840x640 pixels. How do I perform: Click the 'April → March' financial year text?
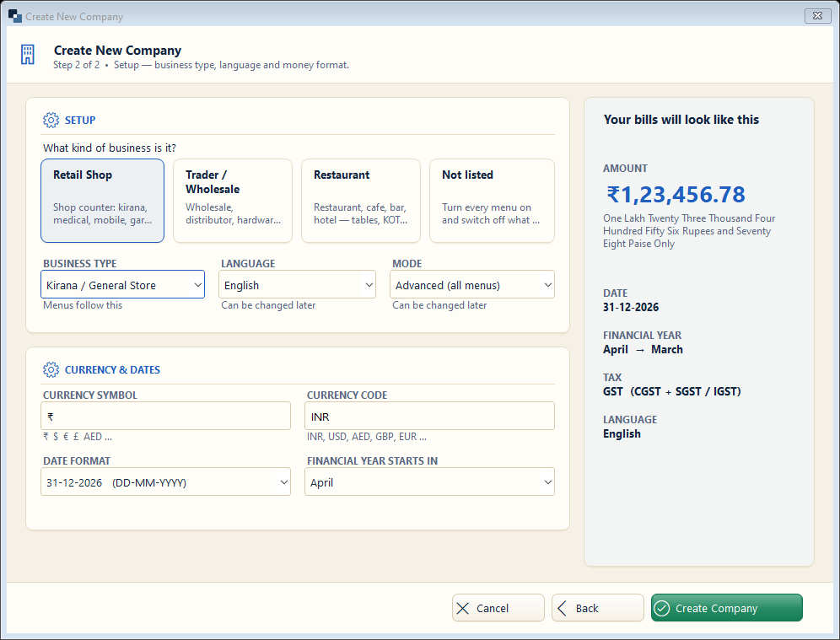[x=643, y=349]
